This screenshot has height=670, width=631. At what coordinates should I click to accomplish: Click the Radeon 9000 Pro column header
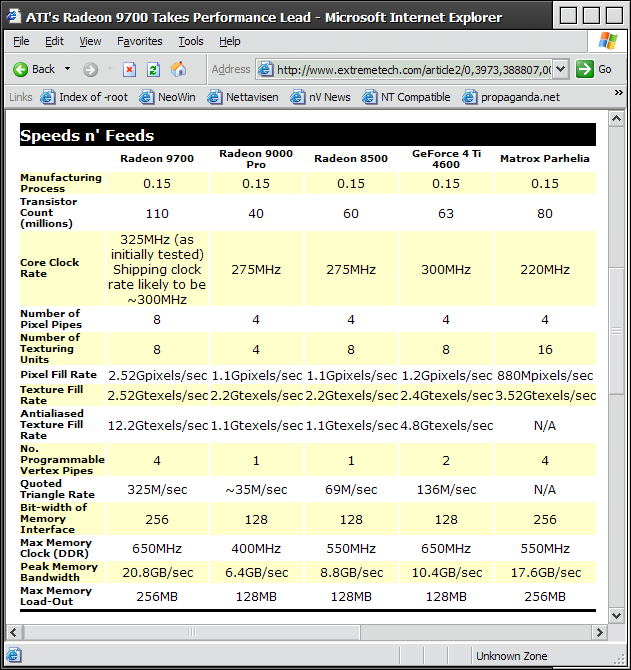pyautogui.click(x=256, y=159)
